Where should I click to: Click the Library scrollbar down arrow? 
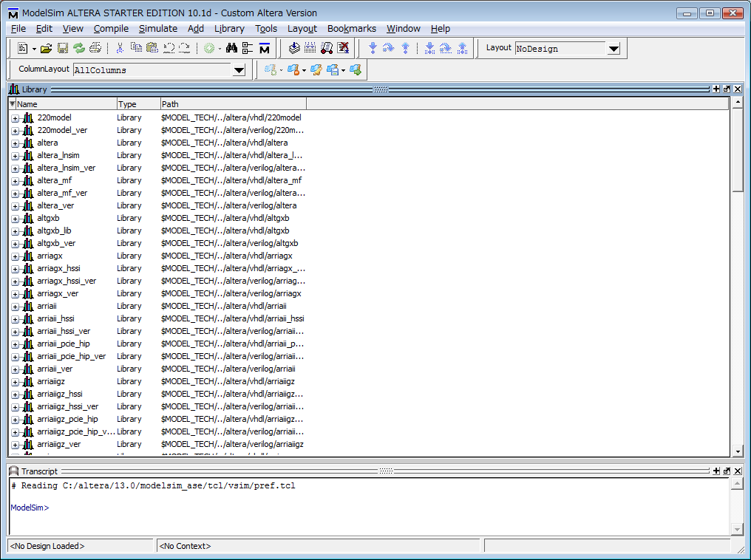point(738,451)
